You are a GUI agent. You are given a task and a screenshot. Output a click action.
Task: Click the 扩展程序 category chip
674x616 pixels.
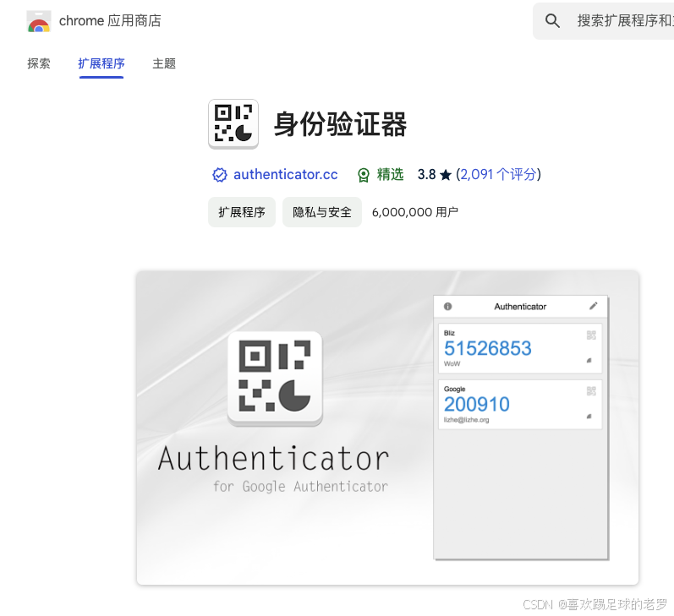pos(242,212)
